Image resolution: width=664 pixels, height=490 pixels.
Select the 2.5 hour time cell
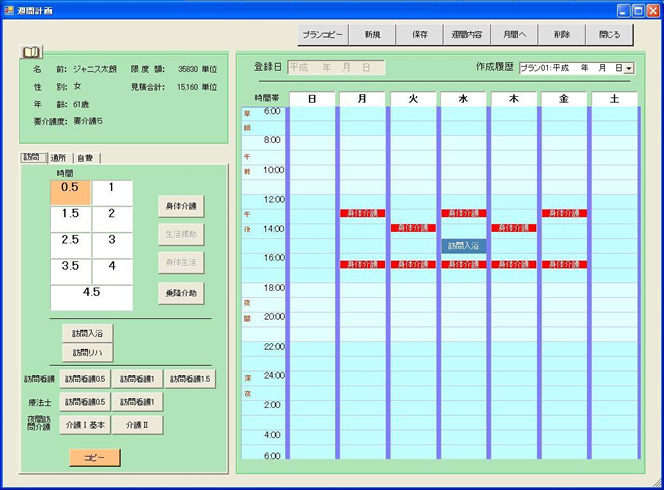point(70,245)
